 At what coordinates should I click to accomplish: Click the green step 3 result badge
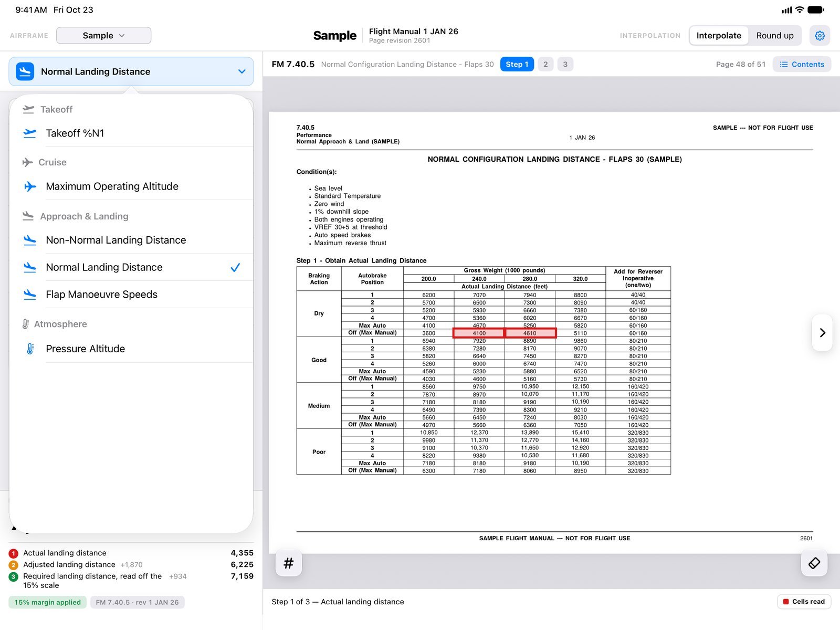pos(14,576)
